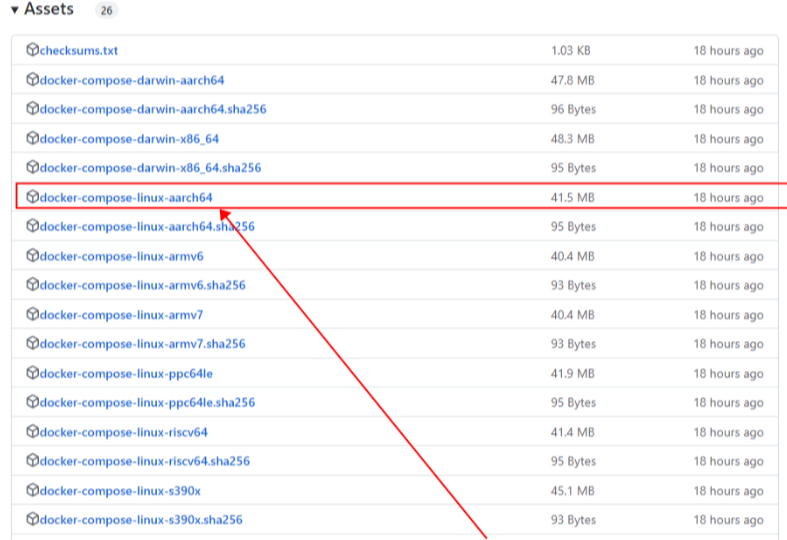Click the Assets count badge 26
Image resolution: width=787 pixels, height=540 pixels.
(106, 10)
